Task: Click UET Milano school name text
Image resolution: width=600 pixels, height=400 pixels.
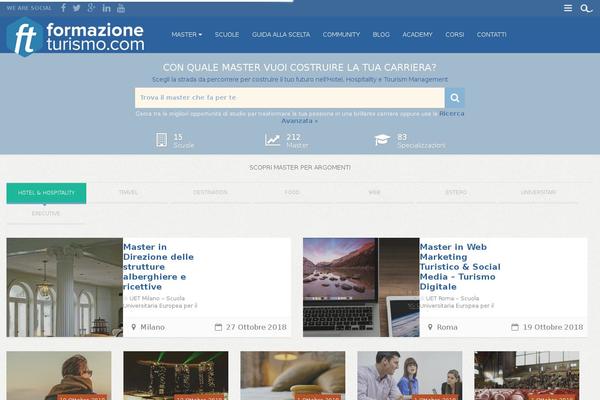Action: 161,302
